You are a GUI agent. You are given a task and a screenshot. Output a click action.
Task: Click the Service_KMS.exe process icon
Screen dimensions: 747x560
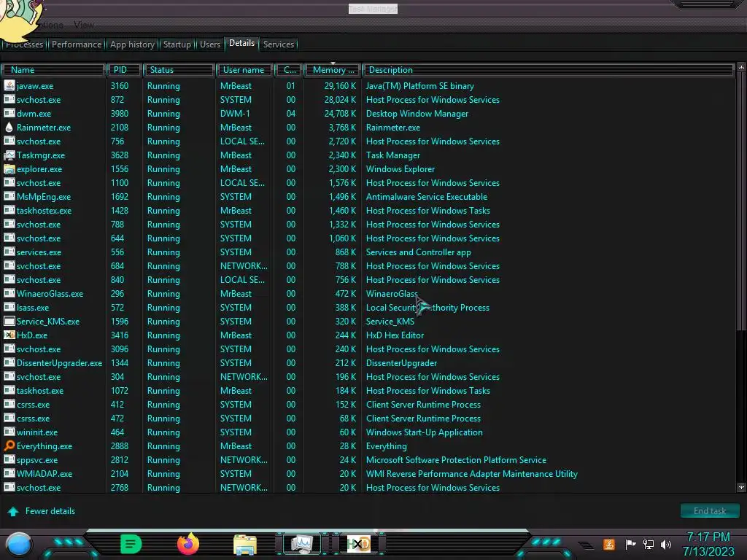9,321
